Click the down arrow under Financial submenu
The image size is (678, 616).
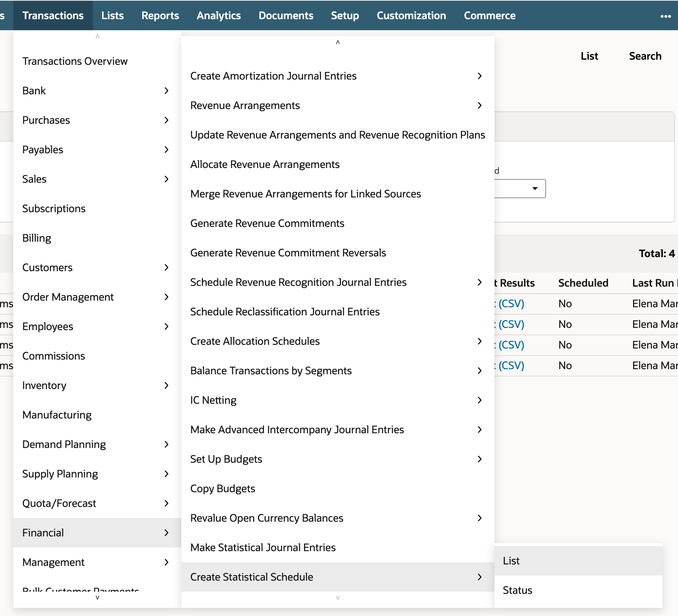tap(338, 598)
